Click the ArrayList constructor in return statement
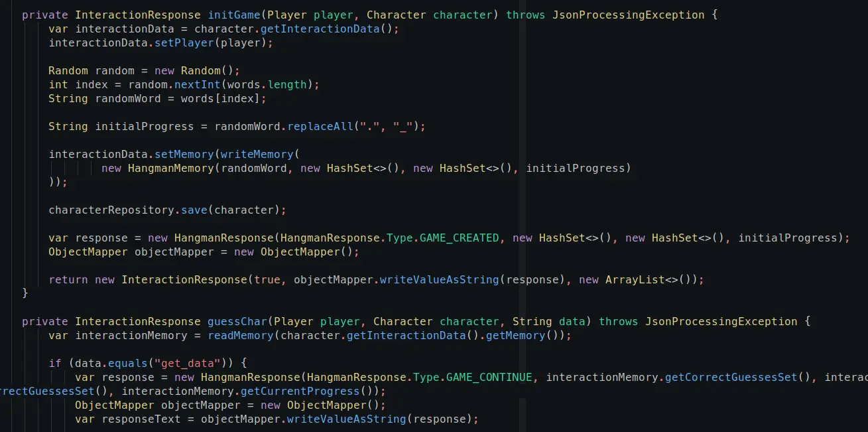Viewport: 868px width, 432px height. click(635, 279)
